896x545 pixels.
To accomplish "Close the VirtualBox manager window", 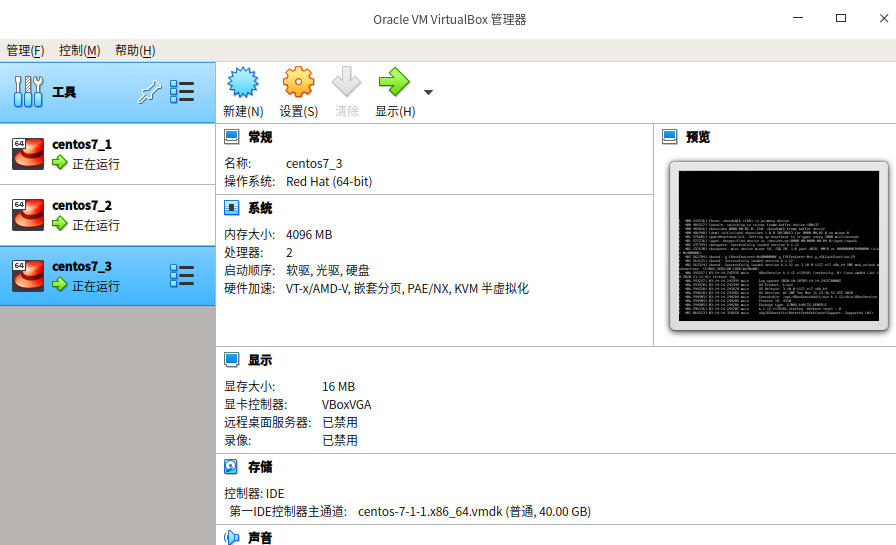I will tap(884, 18).
